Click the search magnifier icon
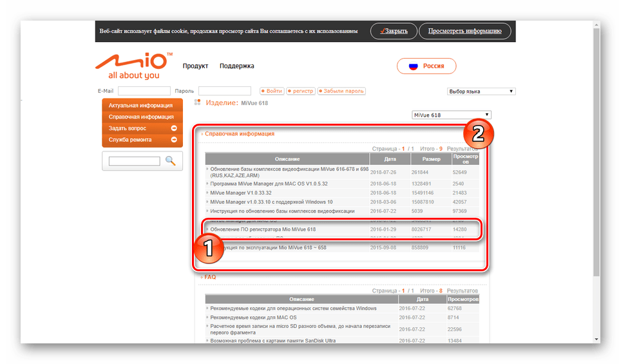This screenshot has width=621, height=364. 170,161
